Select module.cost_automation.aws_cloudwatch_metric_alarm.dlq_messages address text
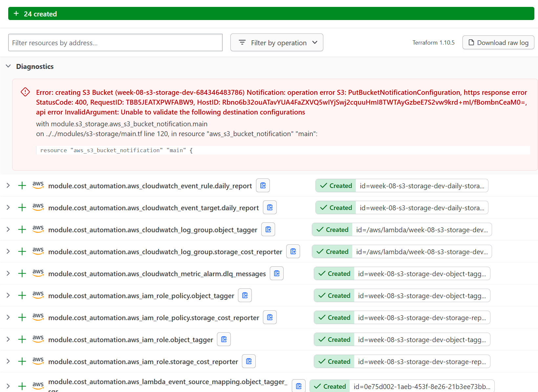Screen dimensions: 538x392 click(x=157, y=274)
